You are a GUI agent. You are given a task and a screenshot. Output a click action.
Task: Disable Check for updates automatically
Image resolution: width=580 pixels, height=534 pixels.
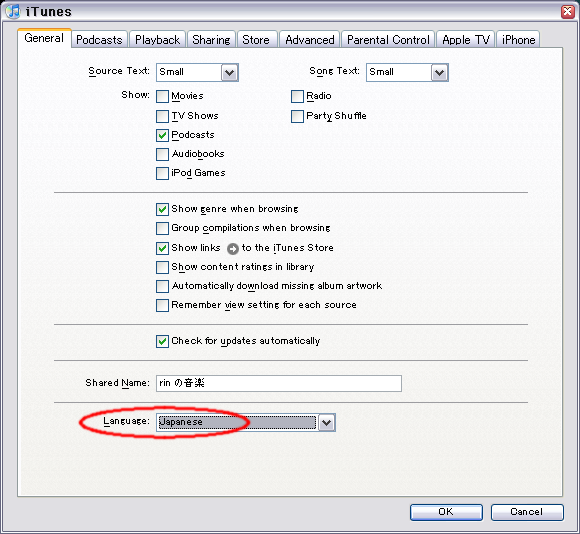click(x=162, y=341)
